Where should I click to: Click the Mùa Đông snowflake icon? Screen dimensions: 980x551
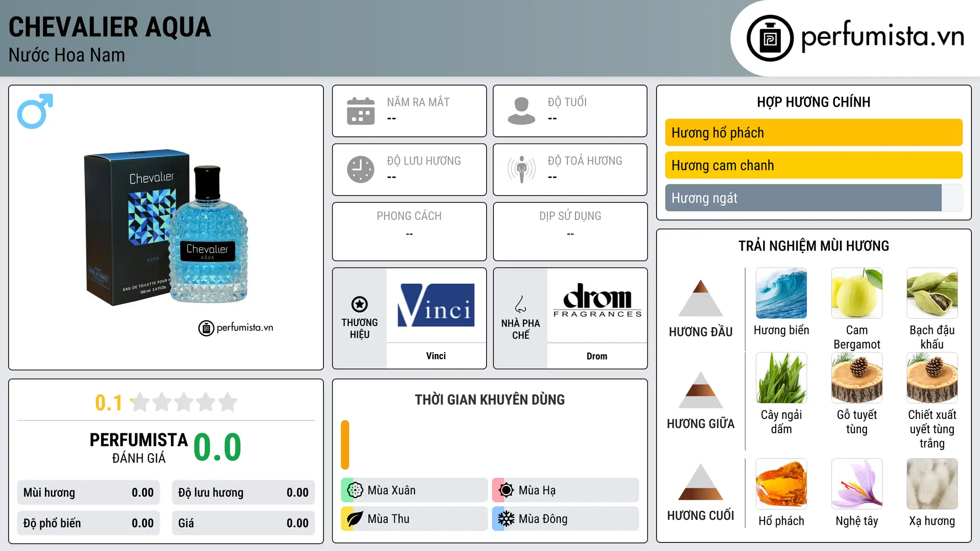(x=506, y=519)
